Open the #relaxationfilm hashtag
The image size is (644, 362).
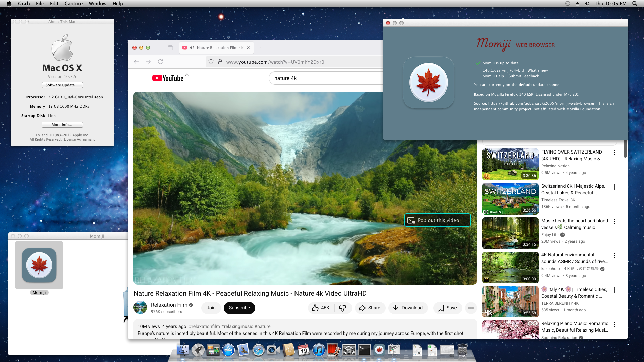point(204,326)
